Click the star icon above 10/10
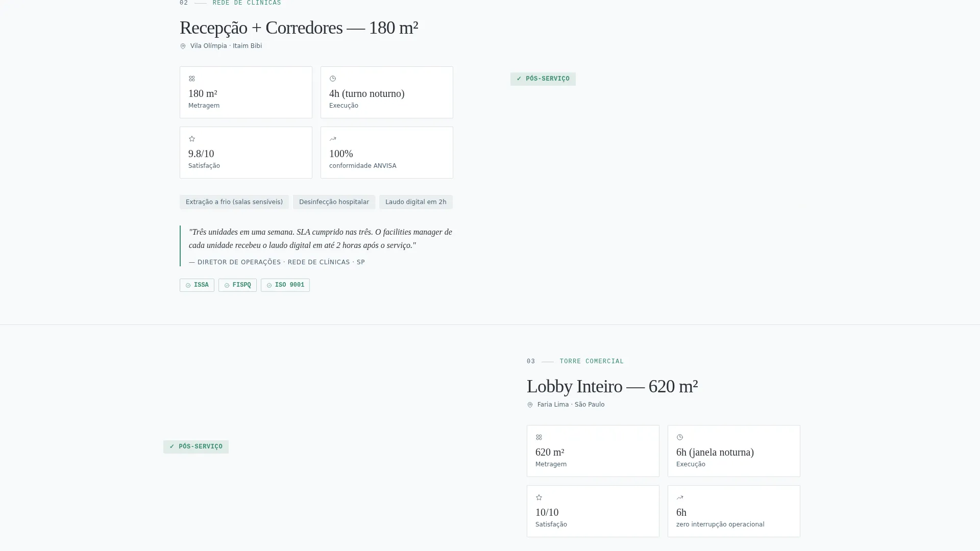Image resolution: width=980 pixels, height=551 pixels. coord(539,497)
